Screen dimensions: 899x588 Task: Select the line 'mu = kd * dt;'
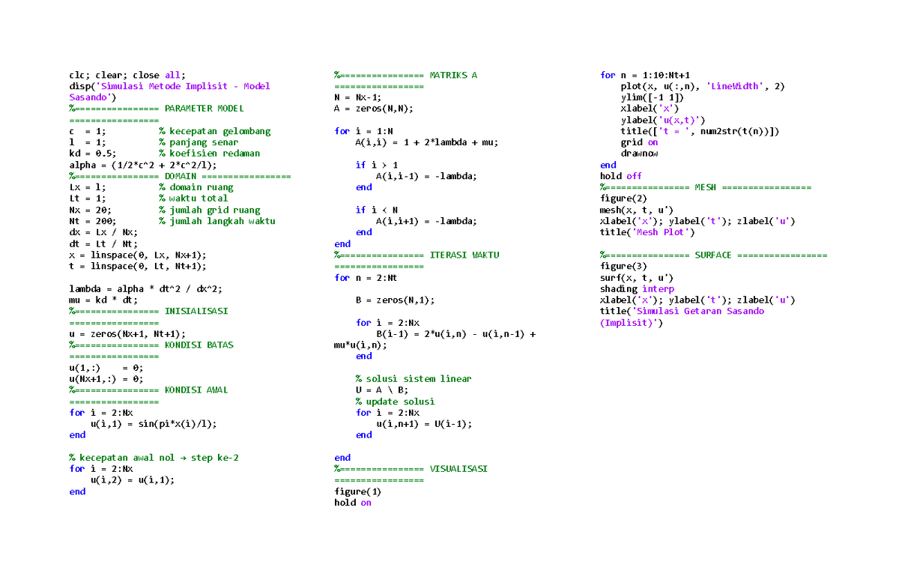coord(103,300)
